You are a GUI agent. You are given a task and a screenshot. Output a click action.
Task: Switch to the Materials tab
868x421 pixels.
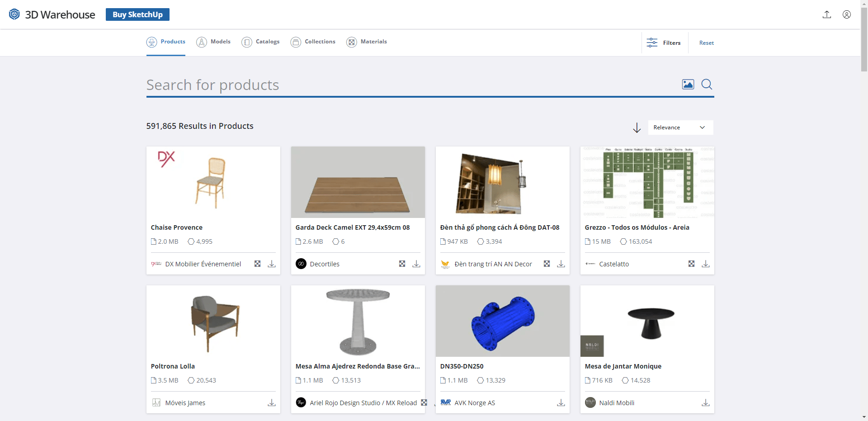click(367, 42)
